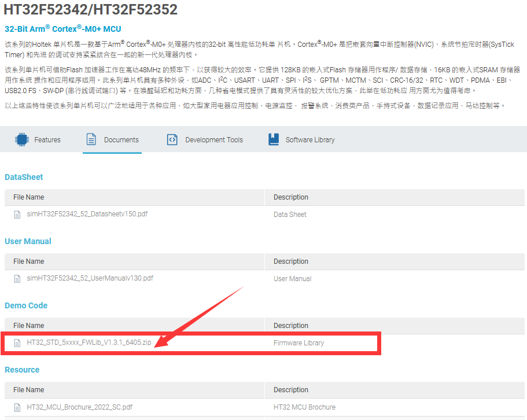Click the book icon beside Software Library
Screen dimensions: 527x420
pos(274,139)
